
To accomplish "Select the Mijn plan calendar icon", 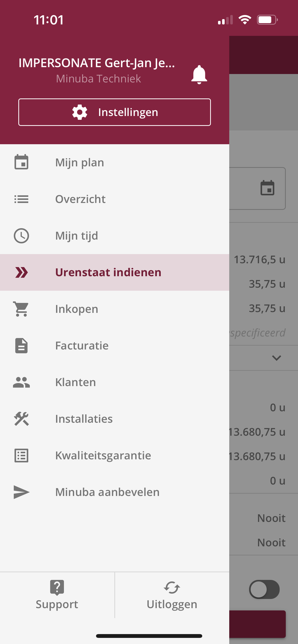I will pos(21,162).
